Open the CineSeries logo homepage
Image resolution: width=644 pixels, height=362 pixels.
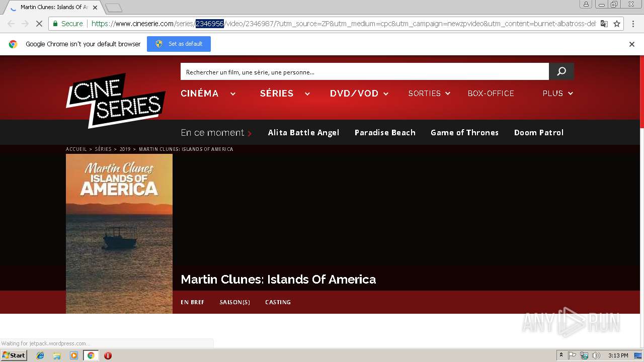[x=116, y=101]
